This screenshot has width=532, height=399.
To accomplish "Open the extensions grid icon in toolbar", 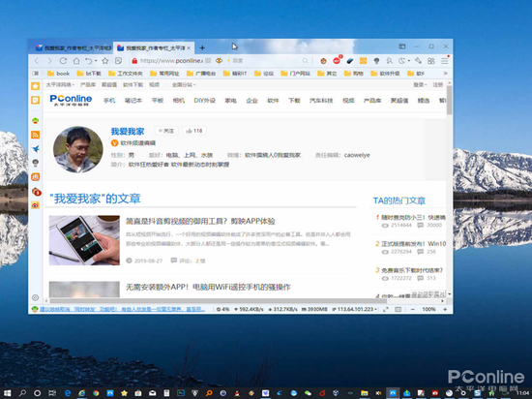I will click(430, 61).
